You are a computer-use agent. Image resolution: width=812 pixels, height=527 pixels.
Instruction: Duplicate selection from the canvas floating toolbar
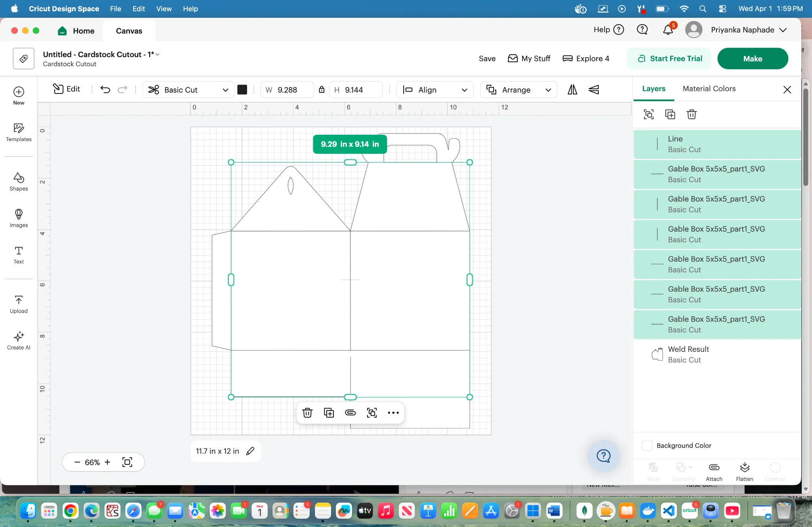click(x=329, y=413)
